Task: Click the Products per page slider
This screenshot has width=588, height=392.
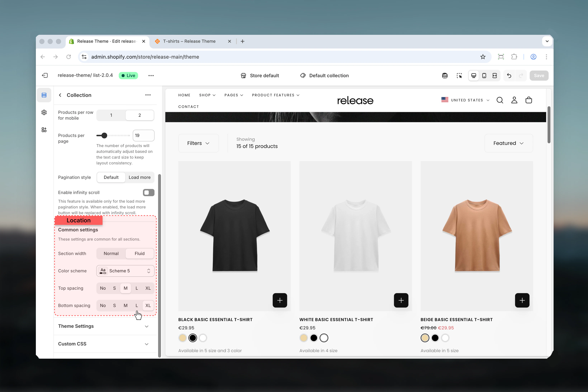Action: click(x=113, y=136)
